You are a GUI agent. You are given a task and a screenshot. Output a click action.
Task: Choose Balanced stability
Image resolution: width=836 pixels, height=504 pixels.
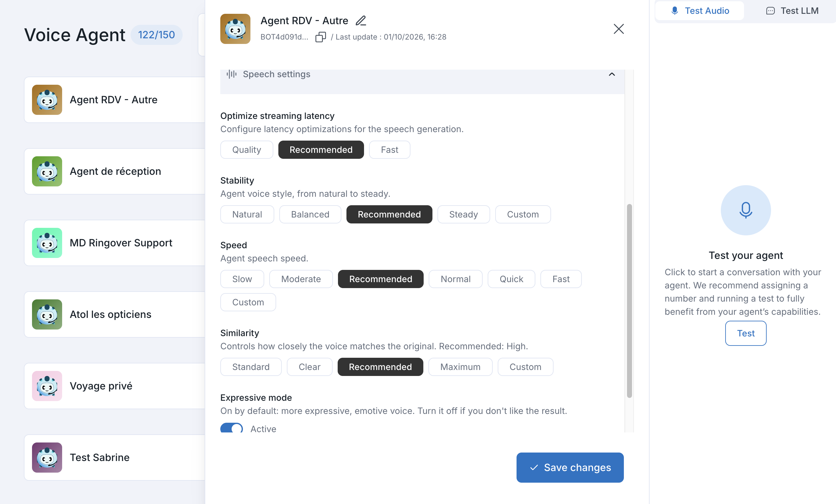[x=310, y=214]
